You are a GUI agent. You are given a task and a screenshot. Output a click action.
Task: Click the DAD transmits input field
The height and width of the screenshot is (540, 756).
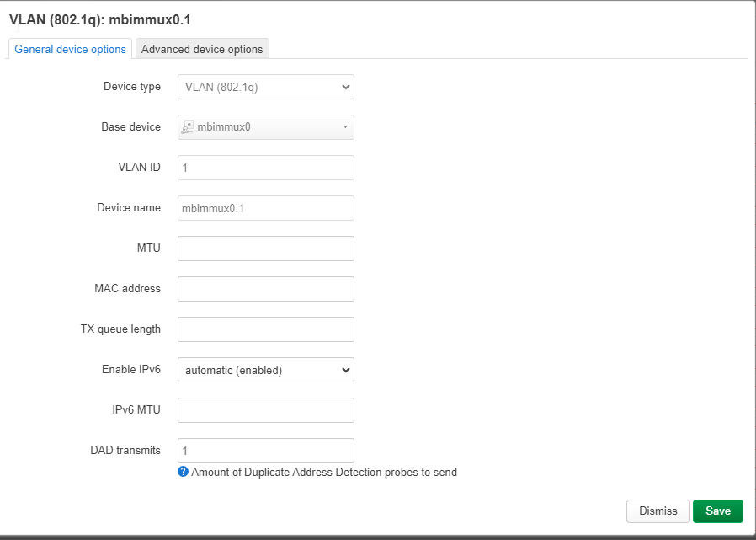point(266,451)
